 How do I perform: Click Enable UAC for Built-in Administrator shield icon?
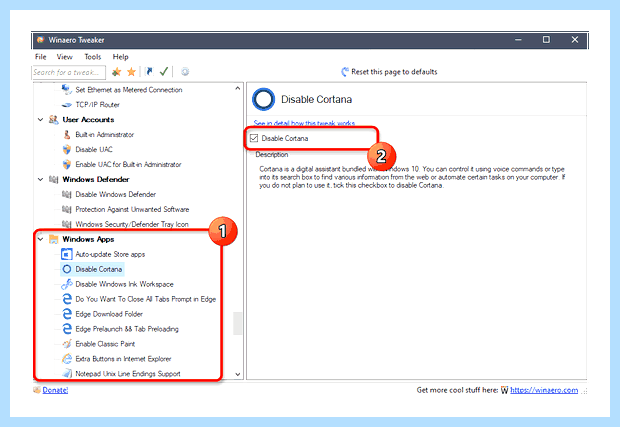coord(66,164)
